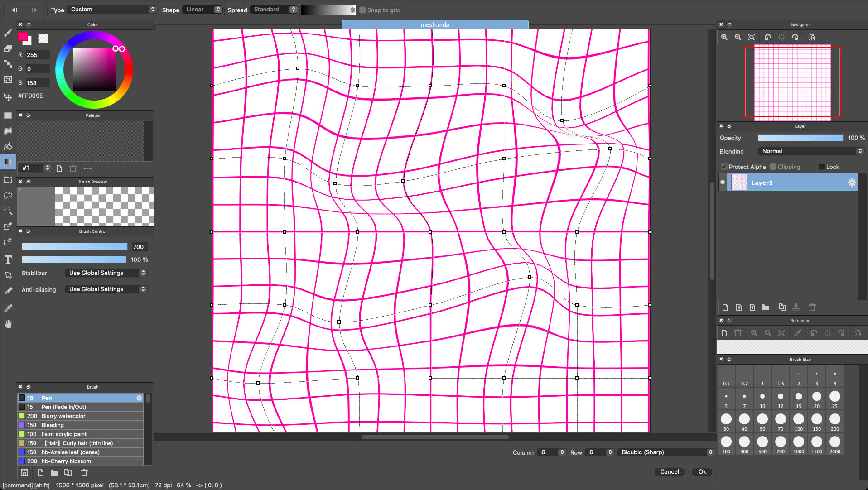Image resolution: width=868 pixels, height=490 pixels.
Task: Zoom in using the Navigator magnifier icon
Action: coord(724,37)
